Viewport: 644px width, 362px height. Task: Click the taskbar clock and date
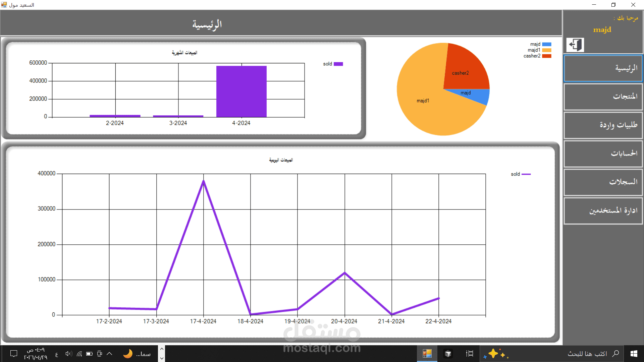click(36, 354)
